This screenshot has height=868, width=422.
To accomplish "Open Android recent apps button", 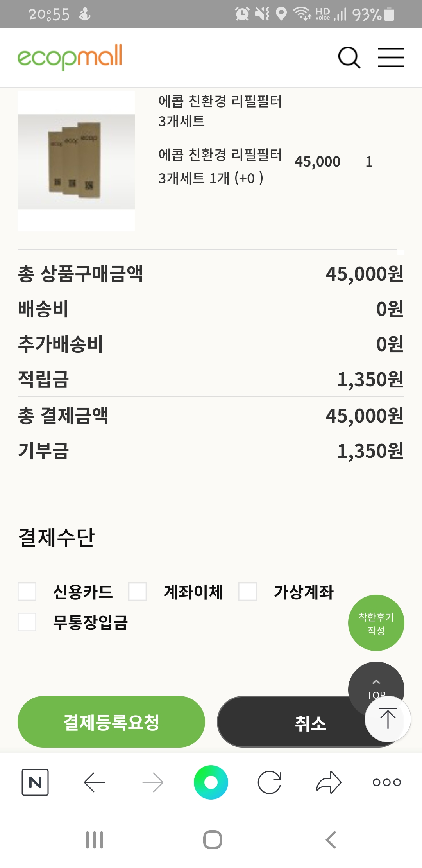I will tap(95, 840).
